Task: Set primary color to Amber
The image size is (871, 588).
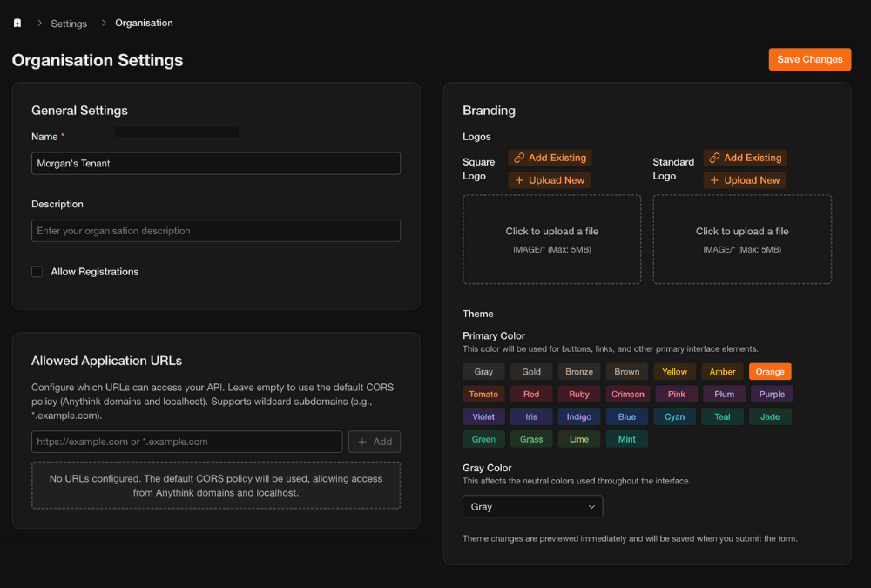Action: (x=722, y=371)
